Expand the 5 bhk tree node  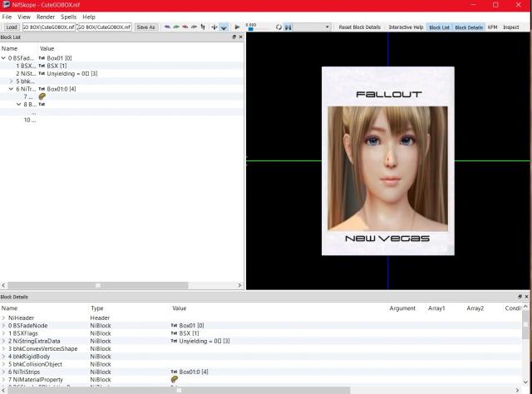(11, 81)
